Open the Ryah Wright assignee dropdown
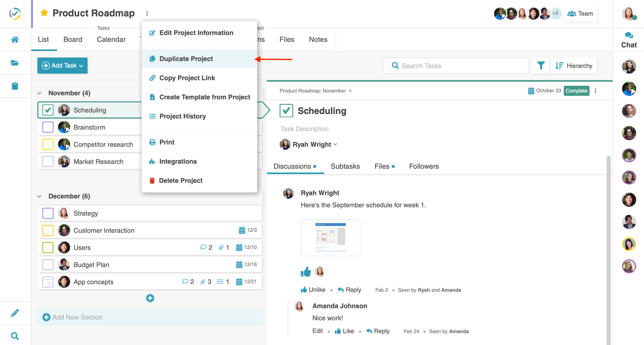The width and height of the screenshot is (644, 345). pyautogui.click(x=335, y=144)
